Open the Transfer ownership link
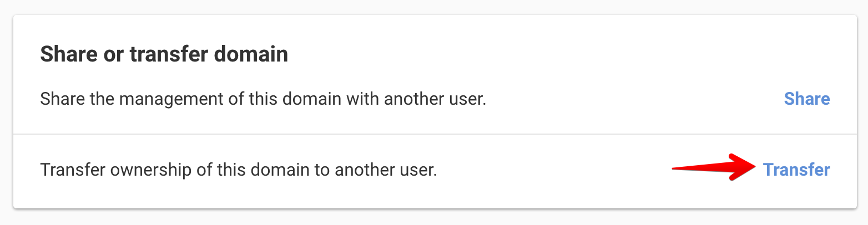This screenshot has height=225, width=868. pyautogui.click(x=796, y=170)
